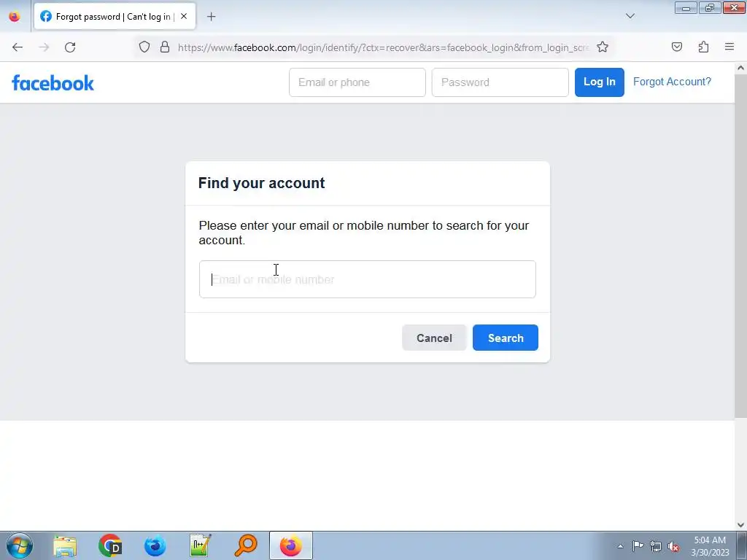Open the Forgot Account? link
The image size is (747, 560).
[672, 82]
